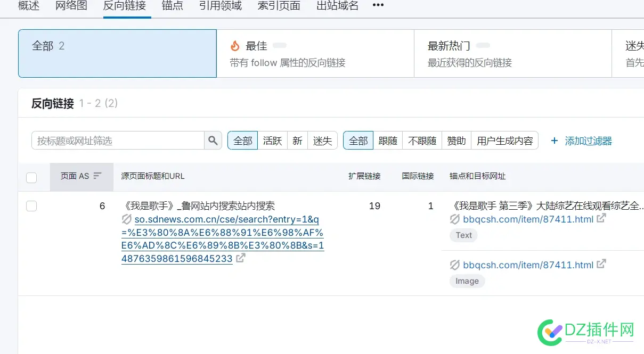
Task: Click the flame icon beside 最佳
Action: tap(235, 45)
